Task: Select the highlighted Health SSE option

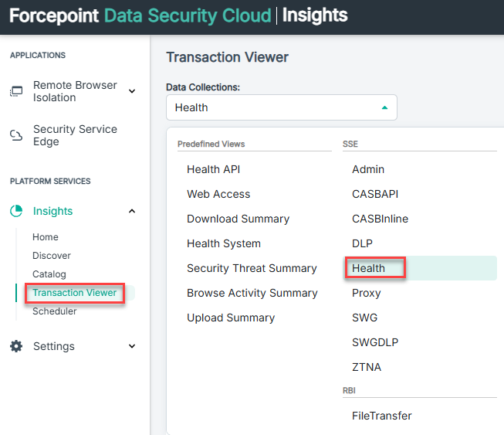Action: point(368,268)
